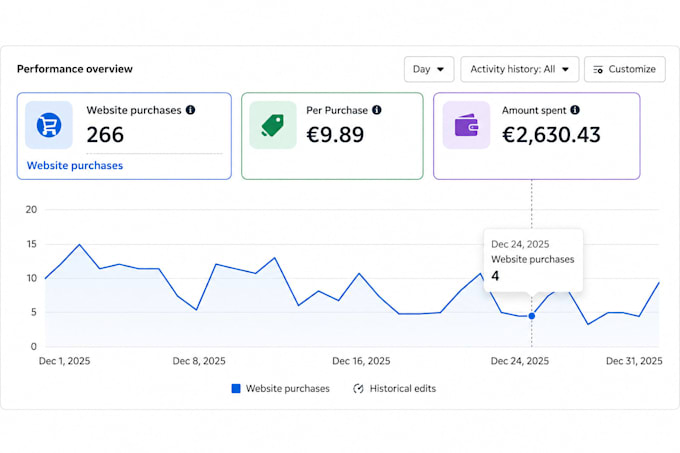Open the Day granularity dropdown
The image size is (680, 453).
coord(429,69)
